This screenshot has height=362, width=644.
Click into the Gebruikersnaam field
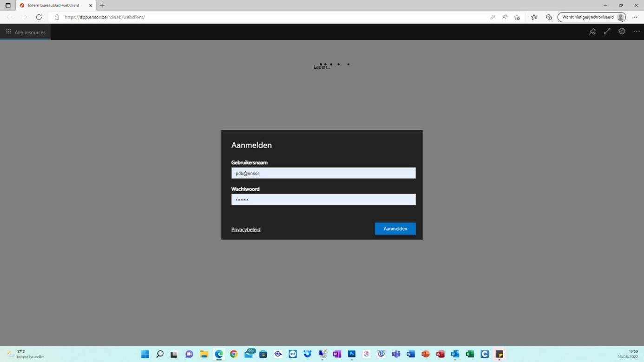323,173
